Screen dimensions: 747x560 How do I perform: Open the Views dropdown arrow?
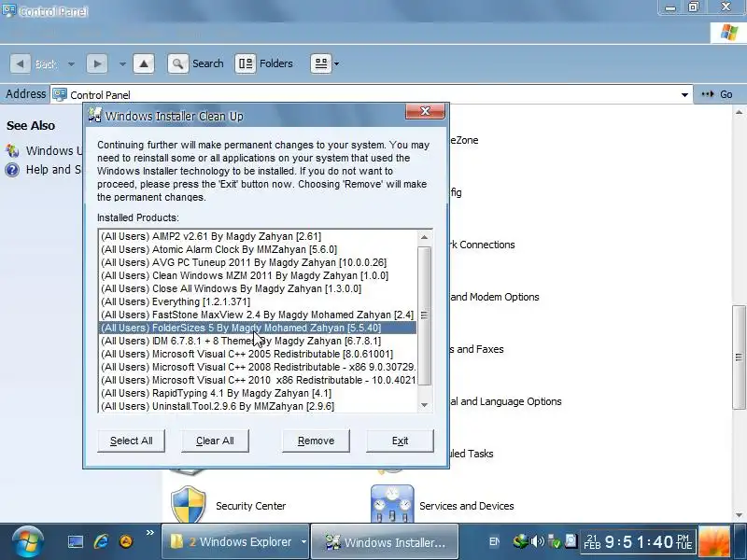point(336,63)
